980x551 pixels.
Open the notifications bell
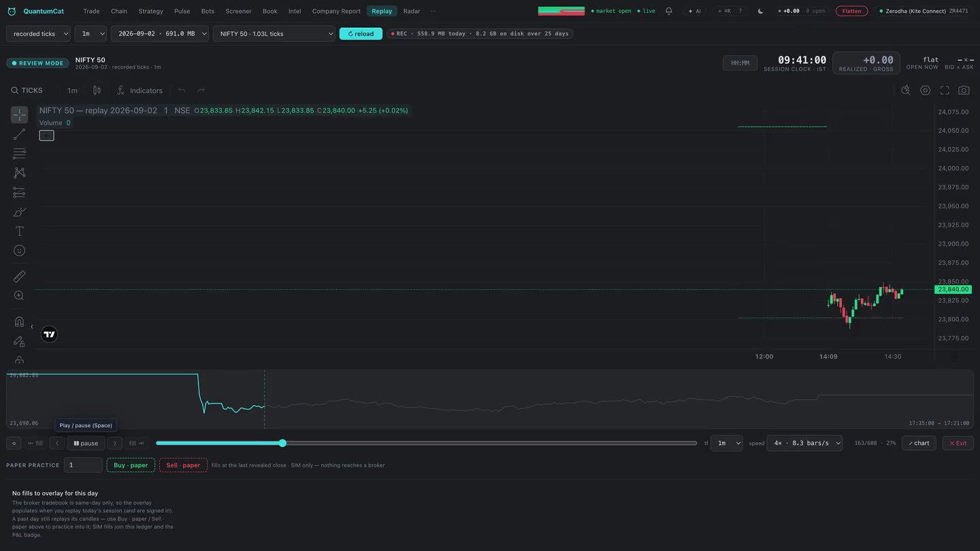coord(669,11)
